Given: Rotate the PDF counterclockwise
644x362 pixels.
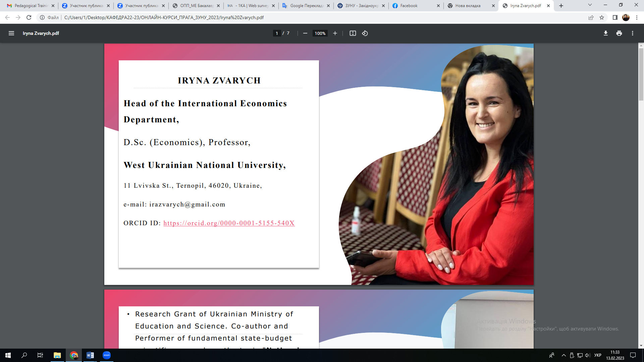Looking at the screenshot, I should [x=365, y=33].
